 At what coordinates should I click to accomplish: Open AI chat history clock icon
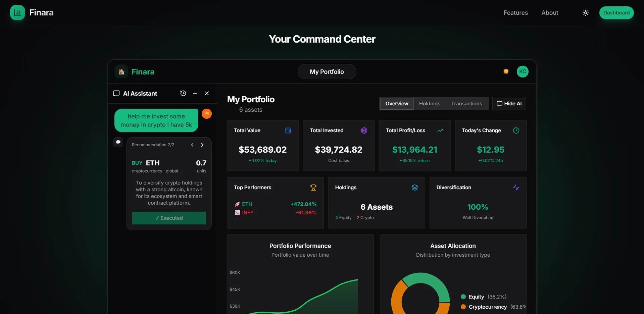(x=183, y=93)
